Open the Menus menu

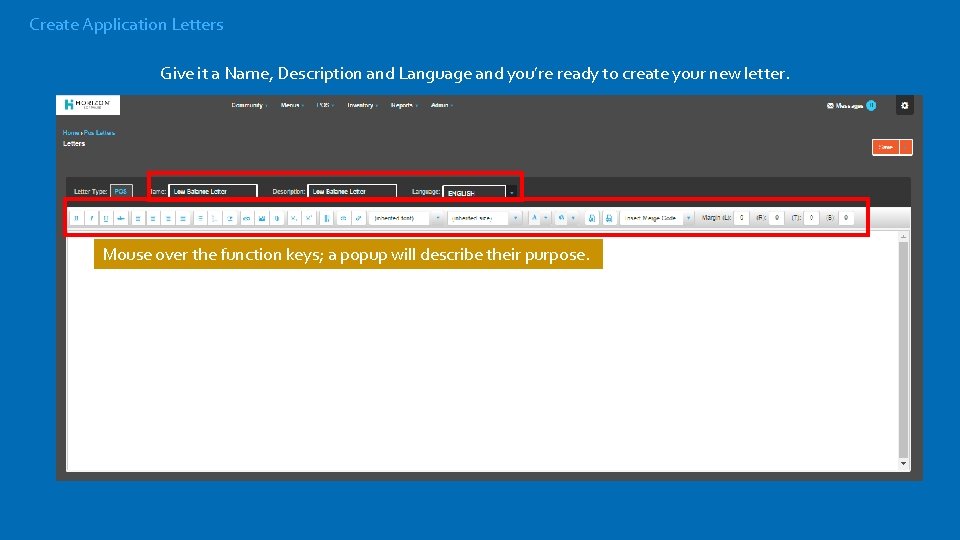coord(292,105)
